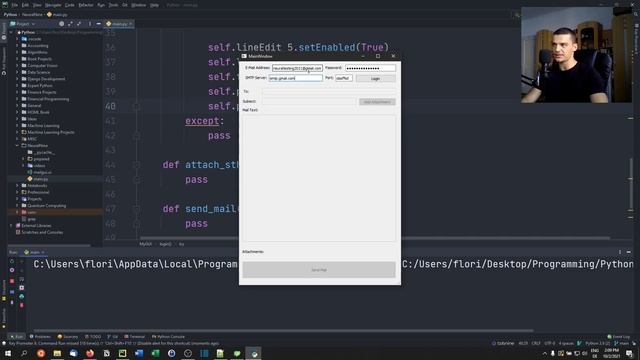Screen dimensions: 640x360
Task: Click the Port input field
Action: click(x=344, y=78)
